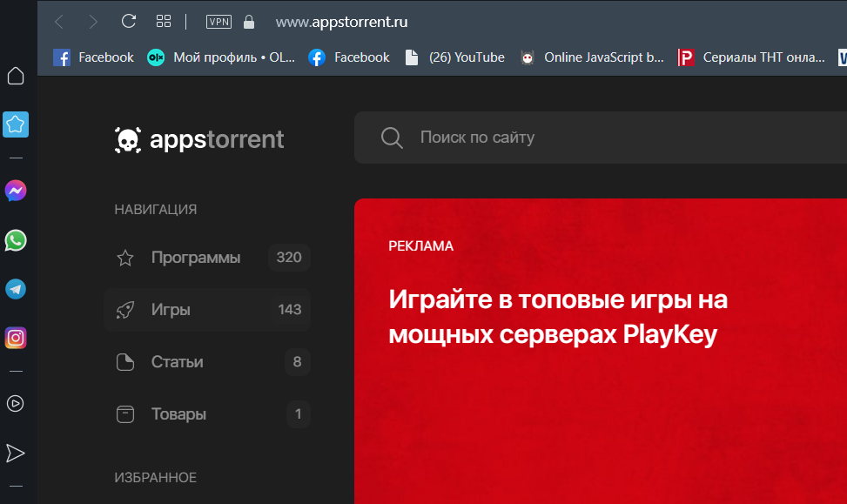Click the ИЗБРАННОЕ section heading

point(156,478)
